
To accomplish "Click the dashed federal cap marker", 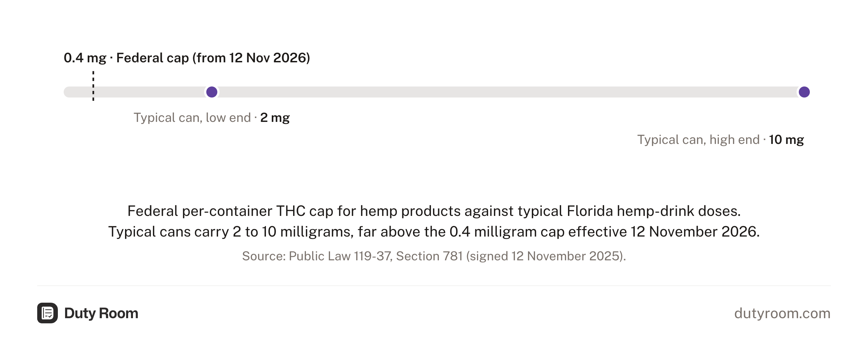I will coord(93,86).
